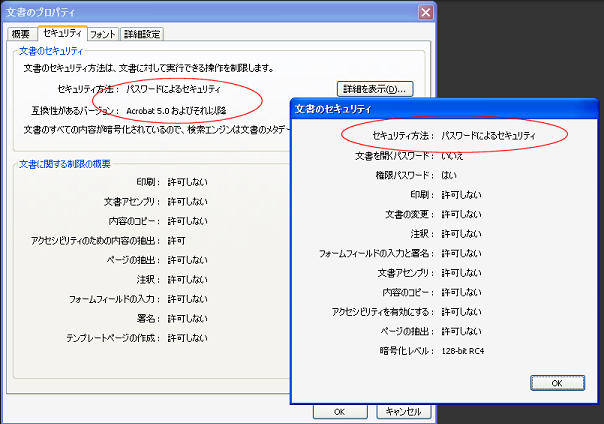Close the 文書のプロパティ window with X
Screen dimensions: 604x424
click(425, 12)
